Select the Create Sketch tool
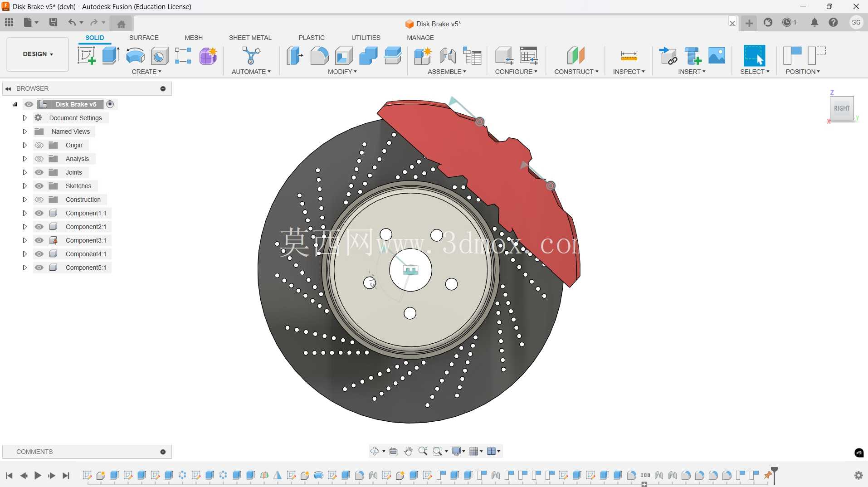 pyautogui.click(x=86, y=56)
